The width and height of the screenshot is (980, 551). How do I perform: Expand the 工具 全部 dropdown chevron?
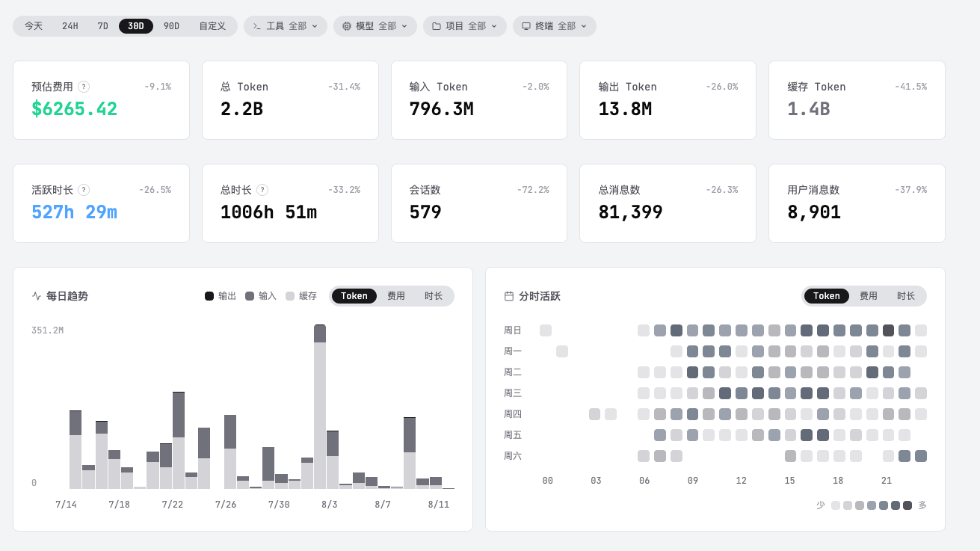[x=315, y=26]
